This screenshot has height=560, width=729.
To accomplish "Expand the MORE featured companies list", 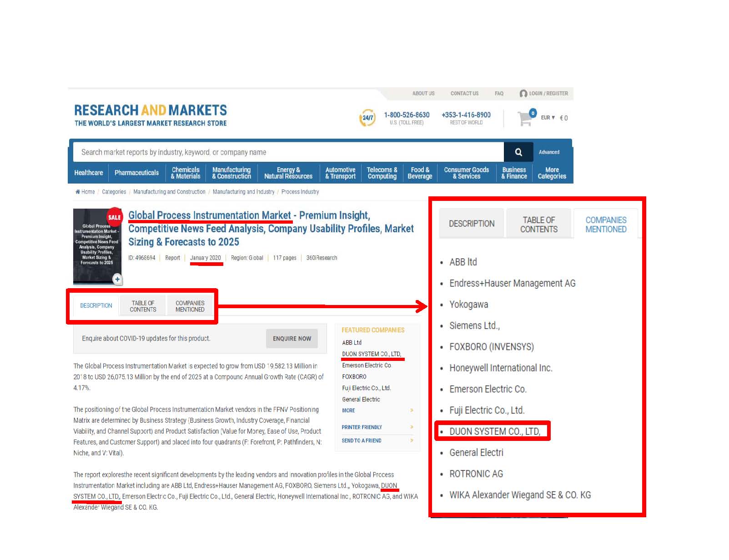I will point(377,410).
